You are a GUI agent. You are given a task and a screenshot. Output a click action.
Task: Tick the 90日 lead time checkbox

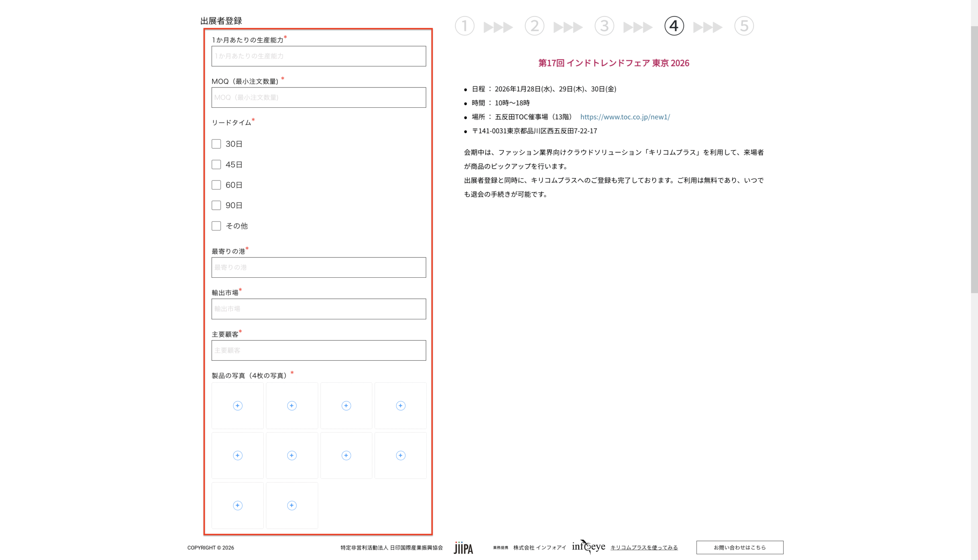(216, 206)
